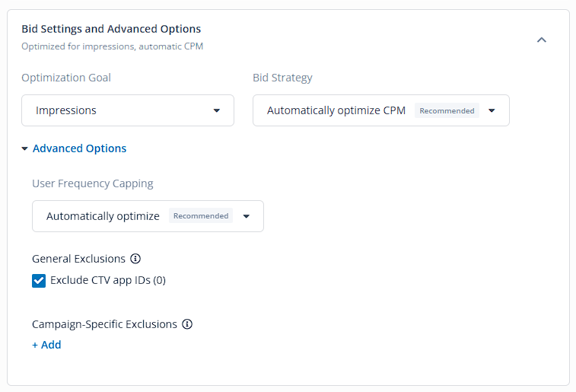This screenshot has height=392, width=576.
Task: Click the Campaign-Specific Exclusions info icon
Action: (187, 324)
